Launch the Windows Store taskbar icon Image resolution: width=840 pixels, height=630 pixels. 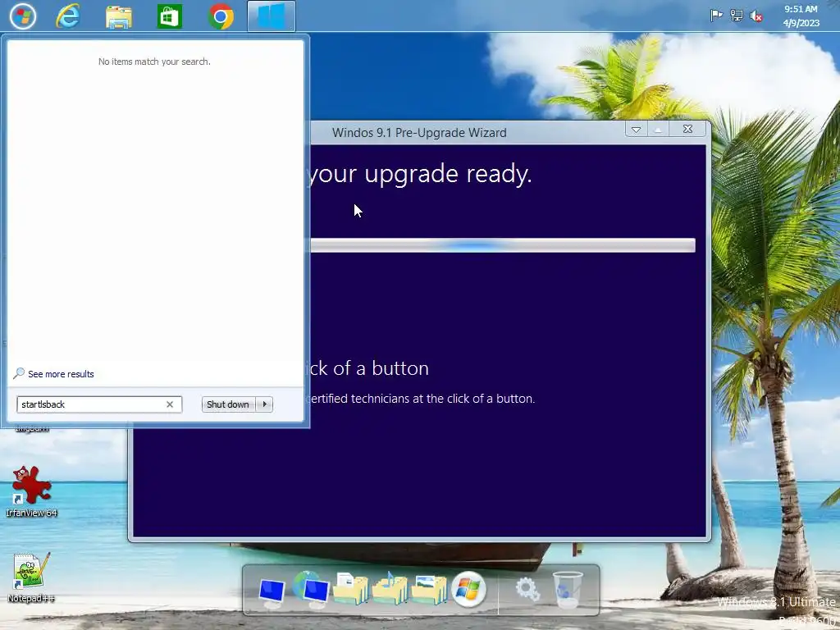(x=169, y=16)
